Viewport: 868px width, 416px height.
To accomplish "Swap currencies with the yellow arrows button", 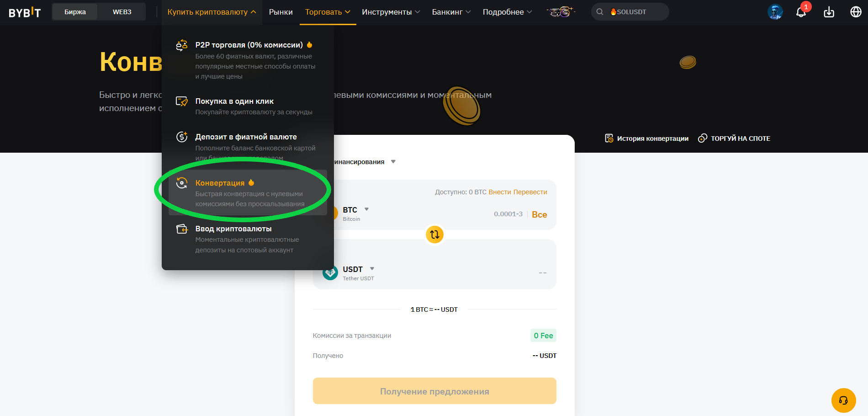I will pos(434,235).
